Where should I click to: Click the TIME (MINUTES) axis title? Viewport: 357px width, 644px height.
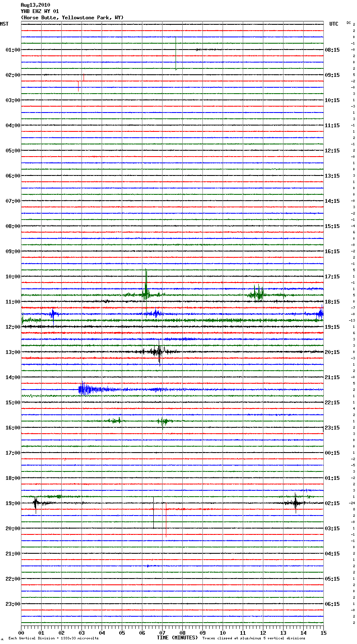(x=177, y=638)
